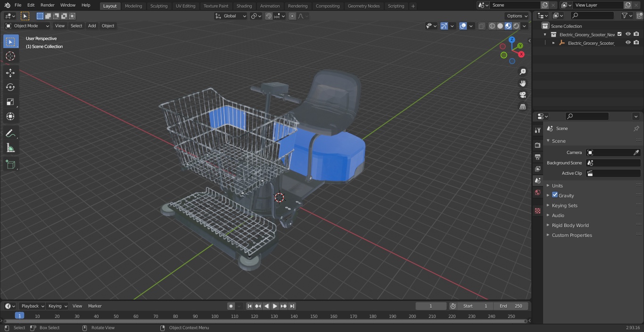Activate the Scale tool
Screen dimensions: 644x332
10,102
